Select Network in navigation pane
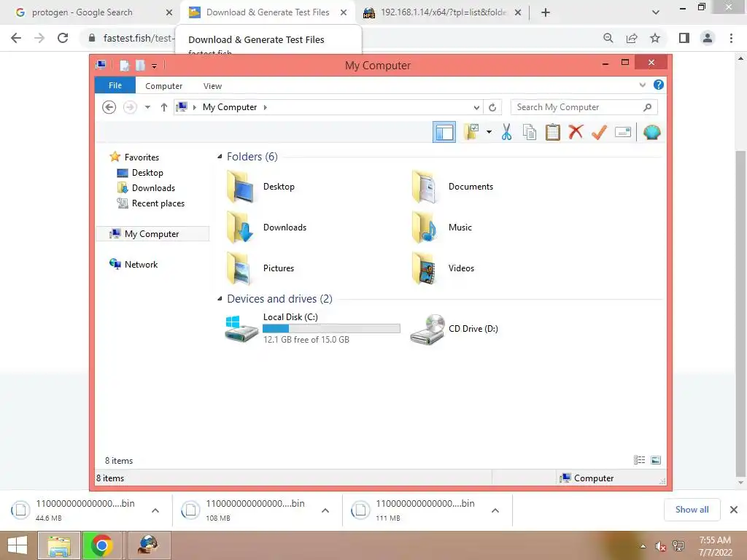 click(x=133, y=264)
